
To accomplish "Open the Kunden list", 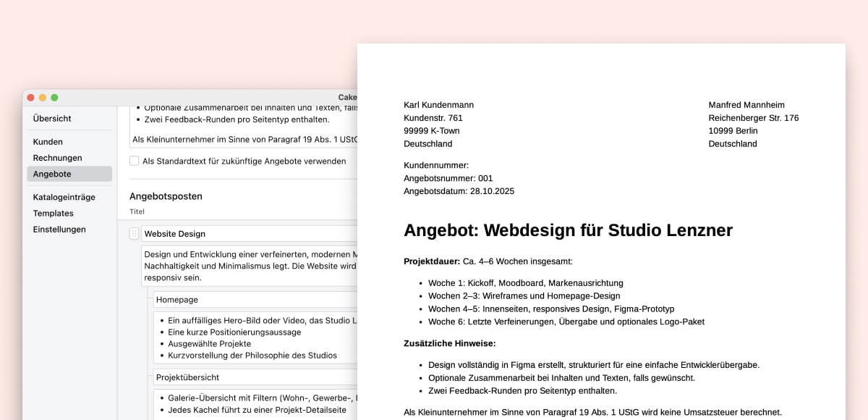I will coord(48,142).
